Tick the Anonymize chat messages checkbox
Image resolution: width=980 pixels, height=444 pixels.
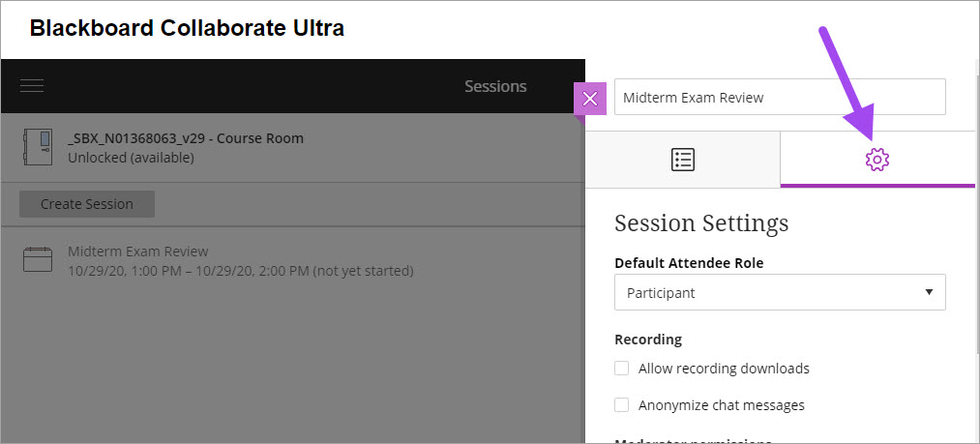(622, 405)
